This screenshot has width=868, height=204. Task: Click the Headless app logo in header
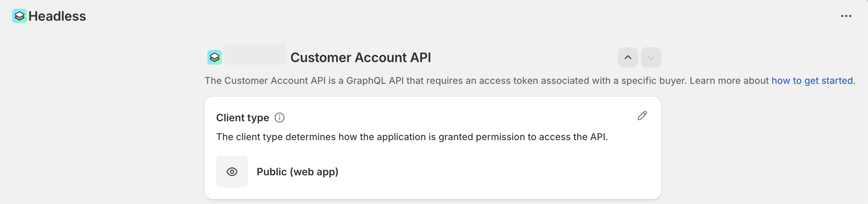[x=20, y=16]
